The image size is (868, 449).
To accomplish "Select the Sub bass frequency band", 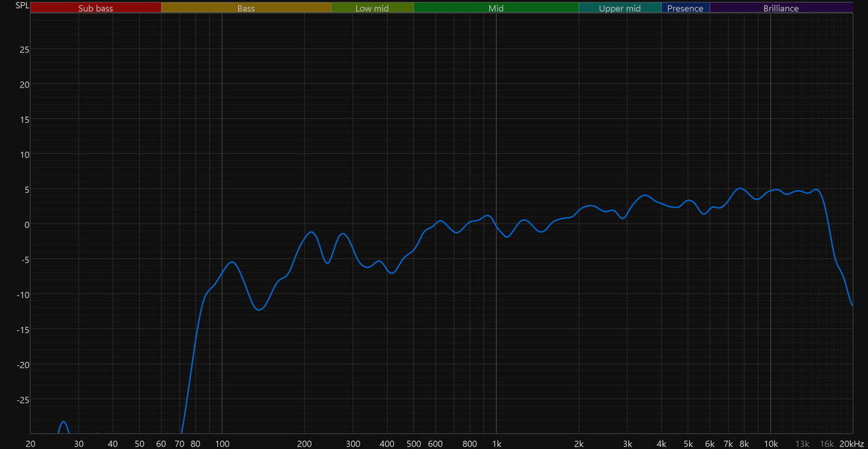I will click(96, 7).
